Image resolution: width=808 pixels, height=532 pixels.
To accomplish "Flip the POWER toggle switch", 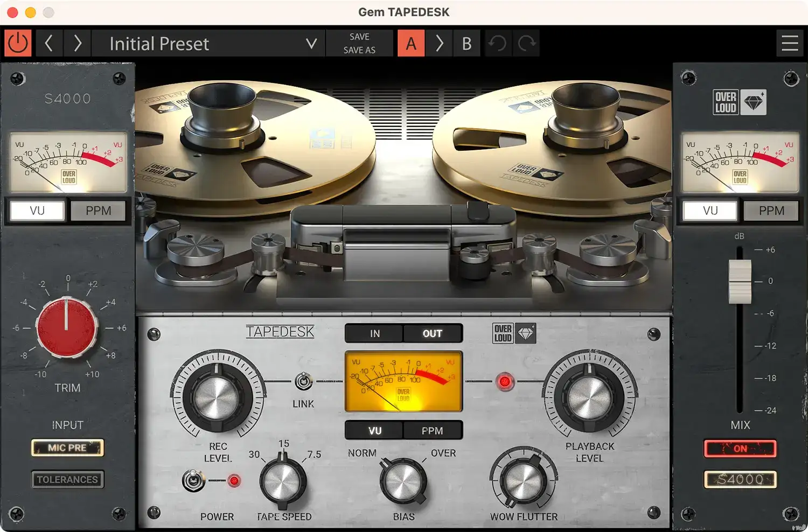I will pos(193,480).
